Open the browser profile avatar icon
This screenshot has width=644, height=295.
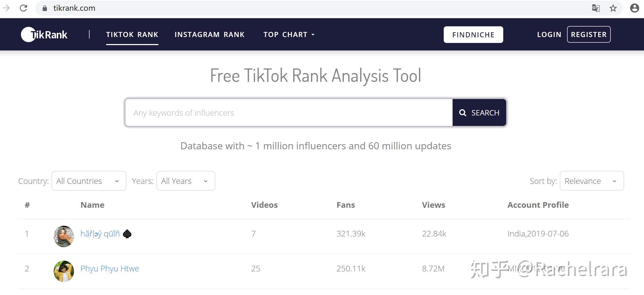[x=635, y=8]
